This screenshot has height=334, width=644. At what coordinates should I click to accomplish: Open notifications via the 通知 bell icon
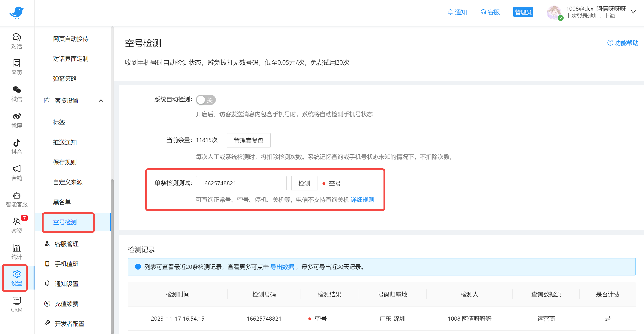[457, 12]
